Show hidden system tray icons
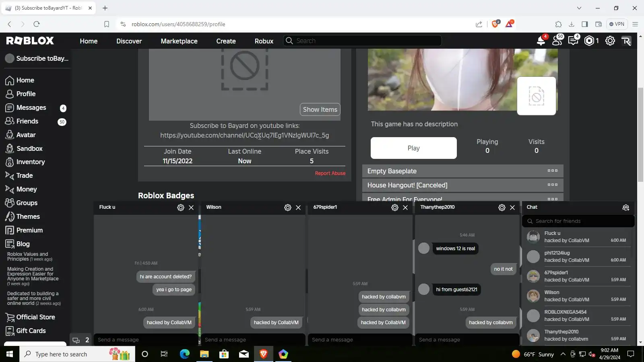The width and height of the screenshot is (644, 362). click(x=563, y=354)
